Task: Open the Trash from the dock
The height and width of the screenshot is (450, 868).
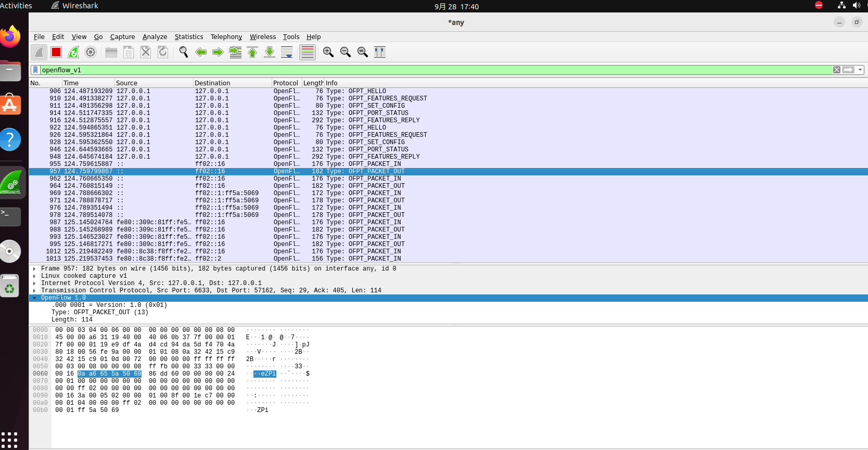Action: 10,286
